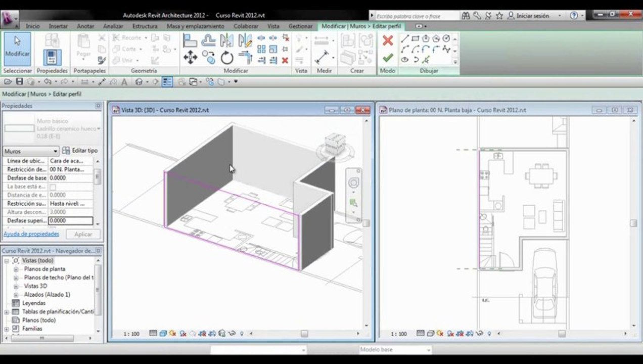
Task: Select the Move tool with four arrows
Action: [x=190, y=58]
